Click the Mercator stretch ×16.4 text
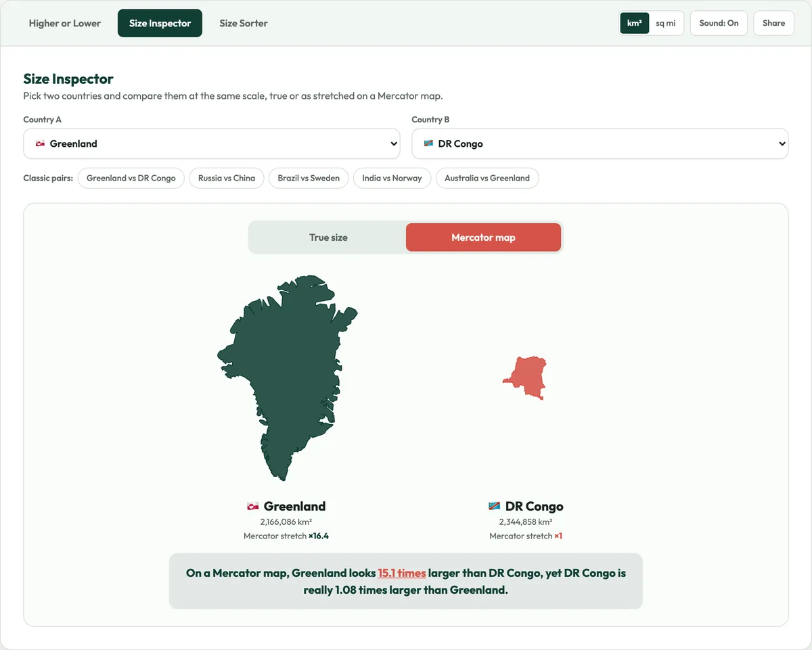Screen dimensions: 812x650 click(286, 536)
